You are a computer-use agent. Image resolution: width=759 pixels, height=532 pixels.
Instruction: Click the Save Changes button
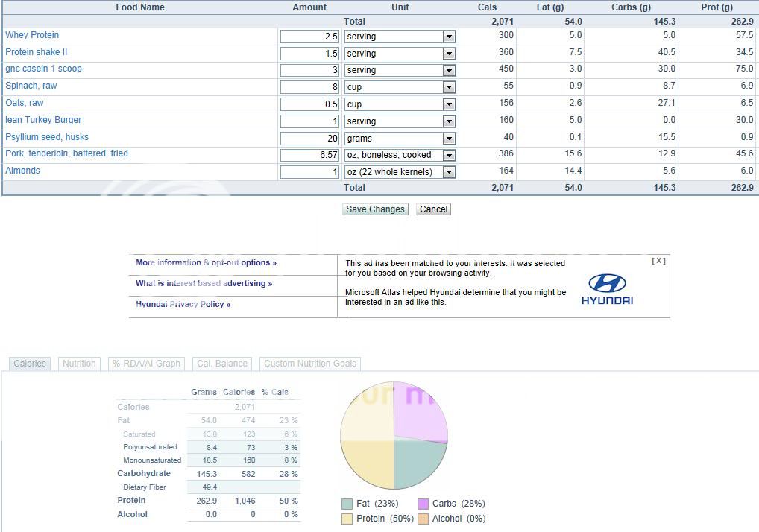[x=375, y=209]
